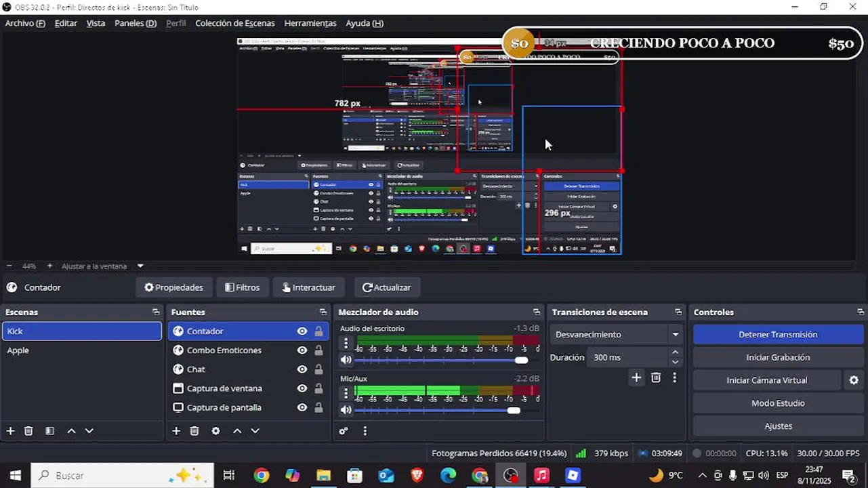Open Brave browser from taskbar
This screenshot has height=488, width=868.
coord(417,476)
